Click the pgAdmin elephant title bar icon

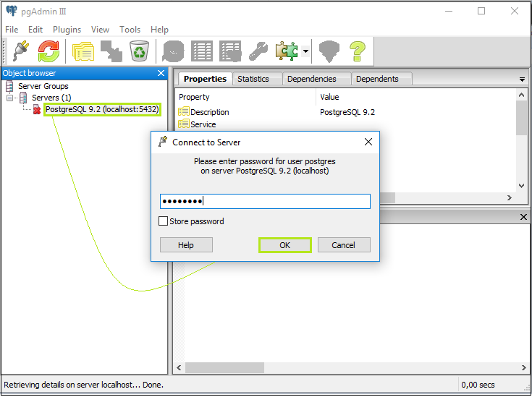point(12,11)
